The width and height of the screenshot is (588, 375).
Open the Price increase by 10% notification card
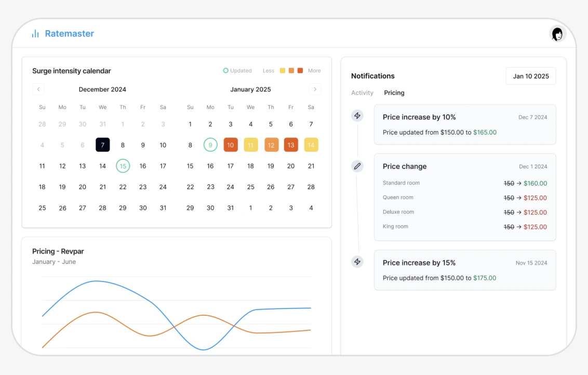pyautogui.click(x=465, y=124)
